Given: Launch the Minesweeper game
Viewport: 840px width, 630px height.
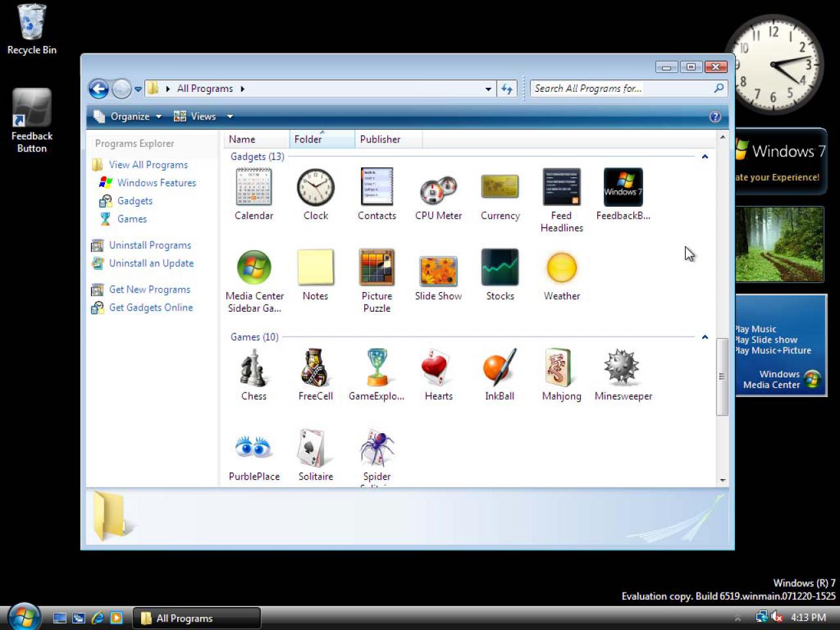Looking at the screenshot, I should coord(623,375).
